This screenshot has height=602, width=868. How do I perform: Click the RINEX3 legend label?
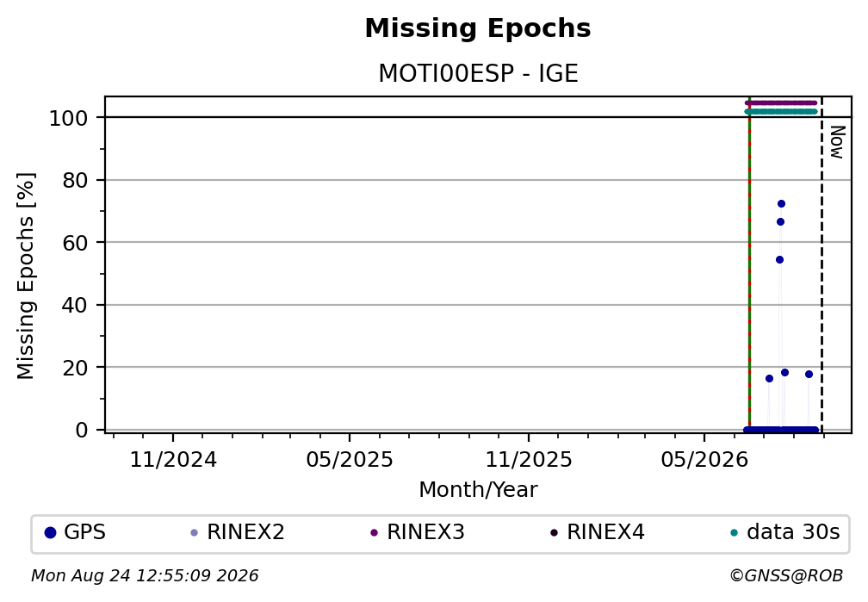tap(425, 532)
